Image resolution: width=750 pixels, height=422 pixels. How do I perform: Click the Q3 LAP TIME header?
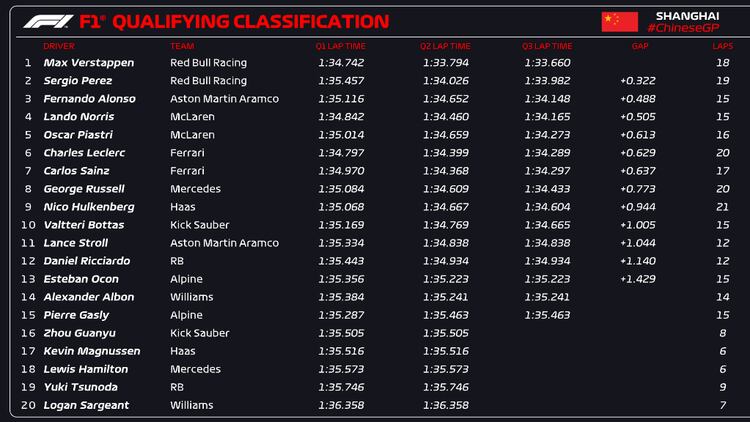point(547,45)
